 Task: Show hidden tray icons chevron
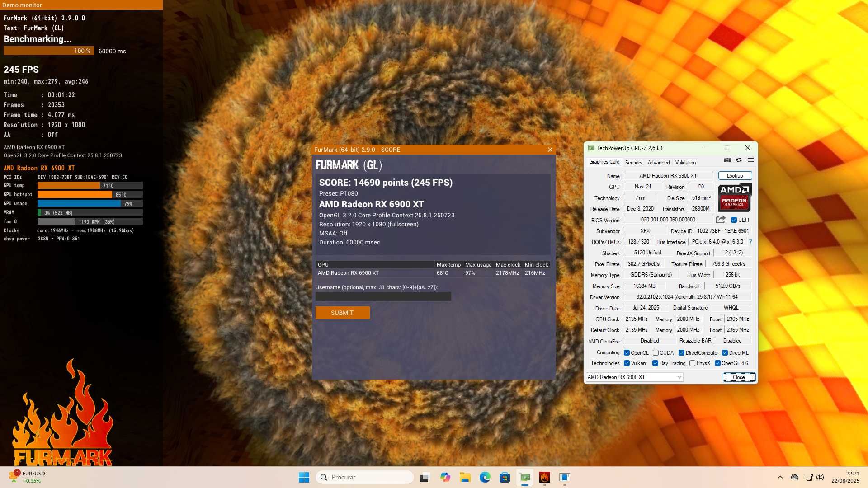click(x=780, y=477)
